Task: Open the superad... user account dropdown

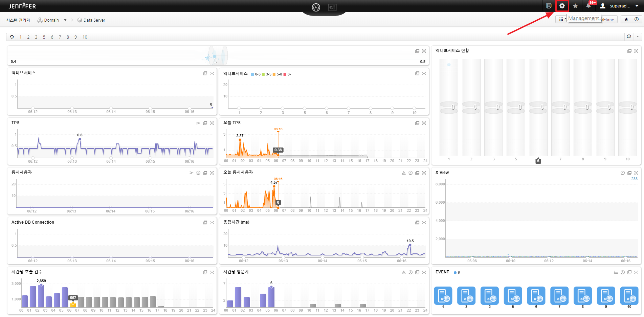Action: [x=619, y=6]
